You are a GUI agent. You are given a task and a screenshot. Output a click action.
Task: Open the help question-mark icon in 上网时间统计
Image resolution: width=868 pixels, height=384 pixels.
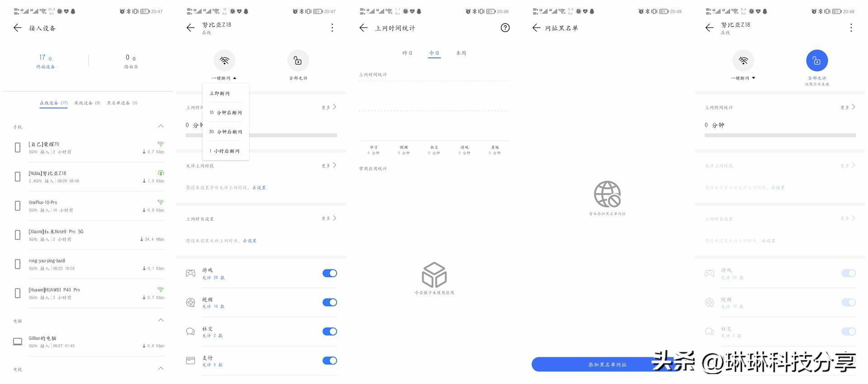[505, 28]
